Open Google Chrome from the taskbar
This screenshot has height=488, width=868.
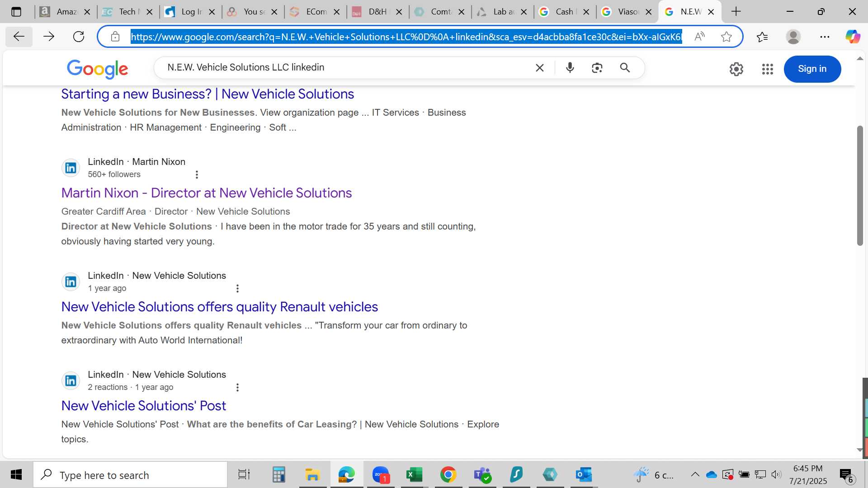pyautogui.click(x=448, y=475)
